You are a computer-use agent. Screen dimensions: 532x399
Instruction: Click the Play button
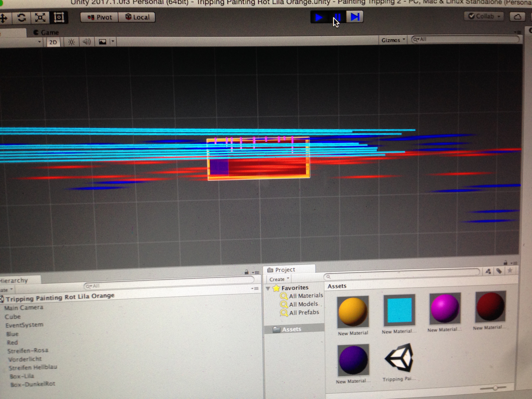pyautogui.click(x=319, y=17)
